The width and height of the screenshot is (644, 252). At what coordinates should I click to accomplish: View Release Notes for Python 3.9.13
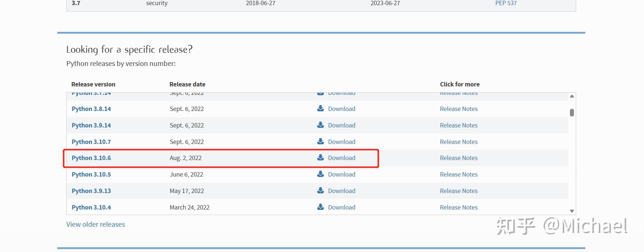point(459,191)
